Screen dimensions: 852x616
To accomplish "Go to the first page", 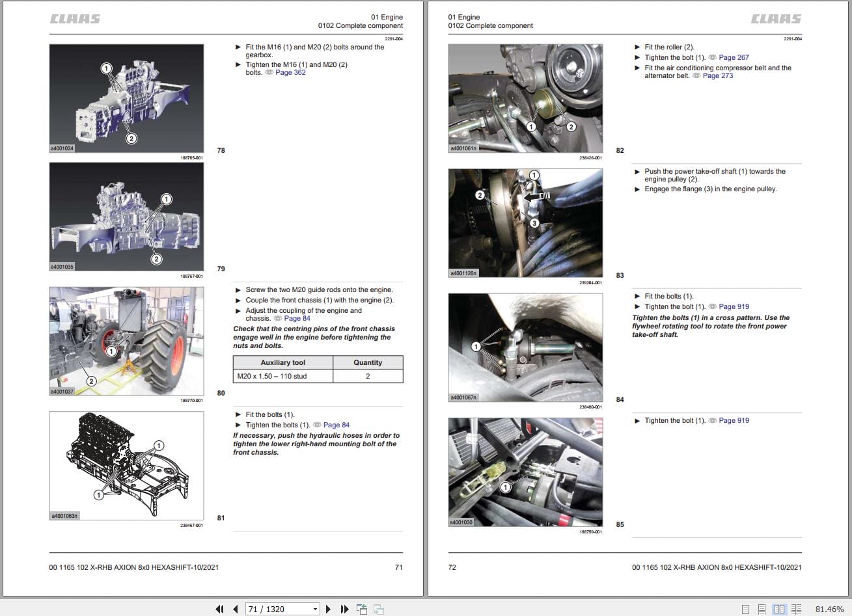I will point(220,609).
